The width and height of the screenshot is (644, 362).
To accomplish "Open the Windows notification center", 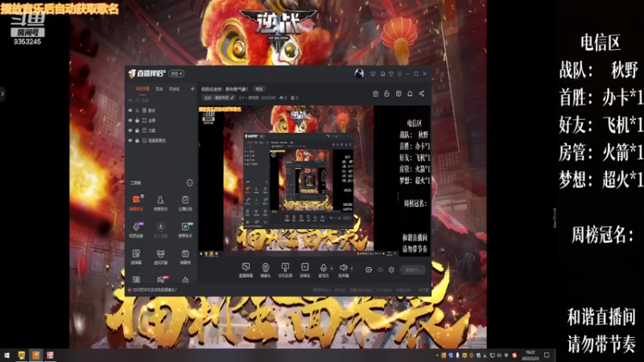I will click(547, 356).
